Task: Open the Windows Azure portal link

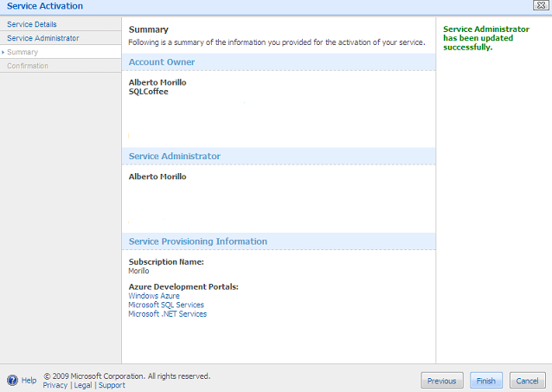Action: [154, 296]
